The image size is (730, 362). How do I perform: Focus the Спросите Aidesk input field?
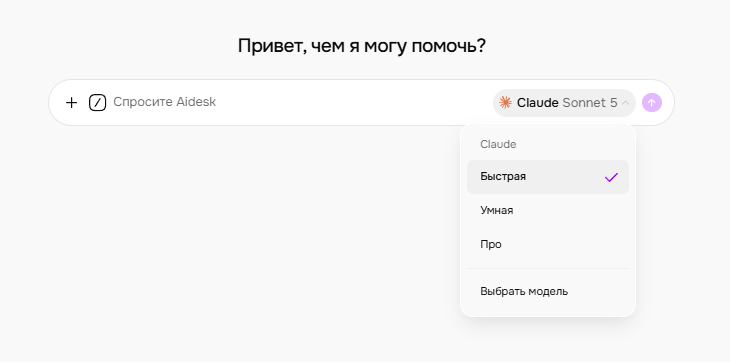click(x=300, y=102)
